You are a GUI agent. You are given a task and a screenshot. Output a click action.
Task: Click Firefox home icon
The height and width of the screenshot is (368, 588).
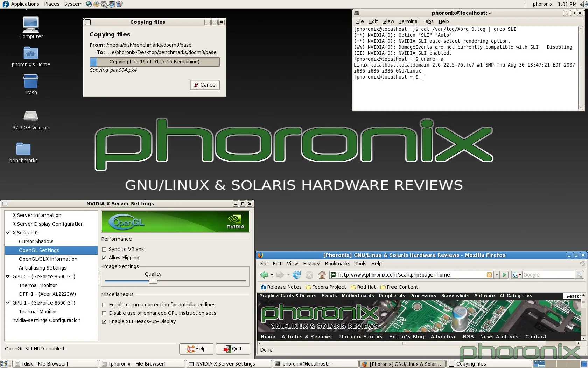pyautogui.click(x=322, y=275)
